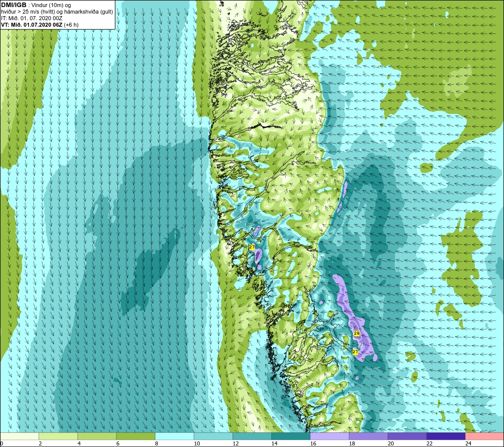
Task: Click the 8–10 m/s pale cyan legend swatch
Action: pyautogui.click(x=174, y=436)
